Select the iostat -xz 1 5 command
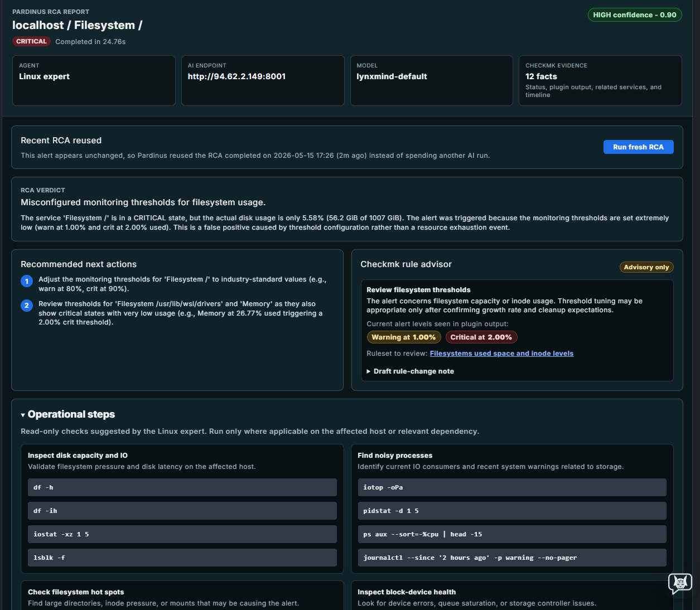This screenshot has height=610, width=700. pyautogui.click(x=182, y=534)
